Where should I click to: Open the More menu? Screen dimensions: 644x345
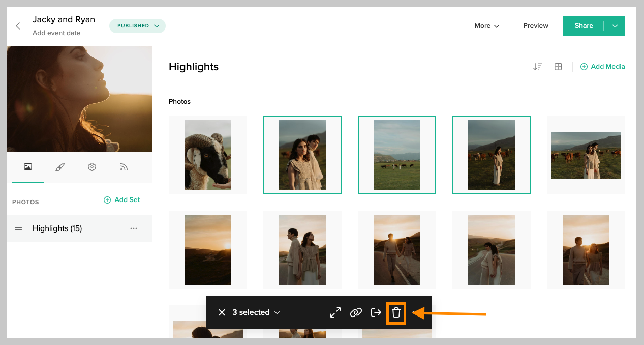[487, 26]
